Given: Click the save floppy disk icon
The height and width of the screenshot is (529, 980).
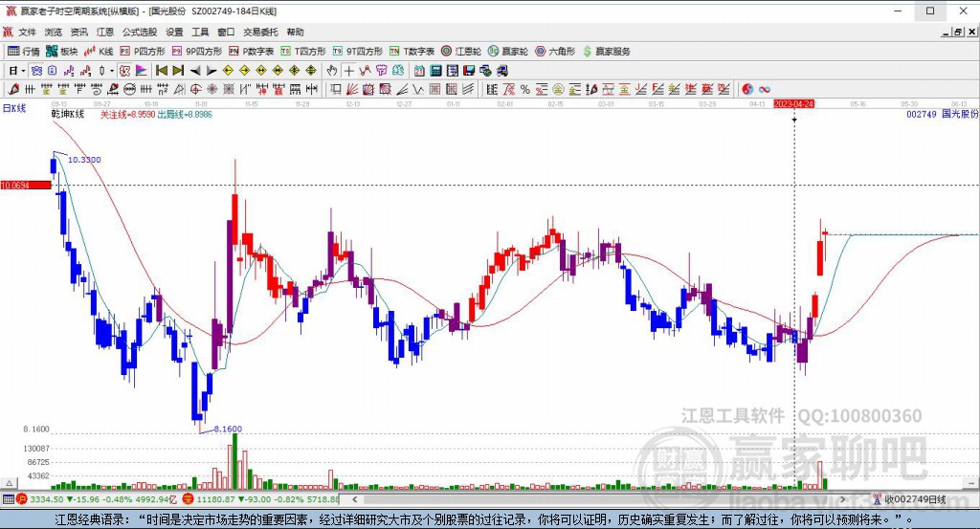Looking at the screenshot, I should (469, 71).
